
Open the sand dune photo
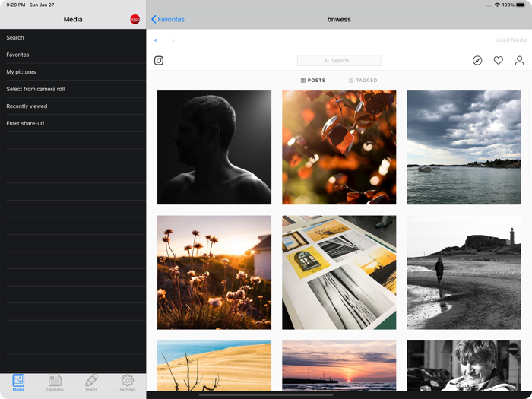[x=214, y=366]
